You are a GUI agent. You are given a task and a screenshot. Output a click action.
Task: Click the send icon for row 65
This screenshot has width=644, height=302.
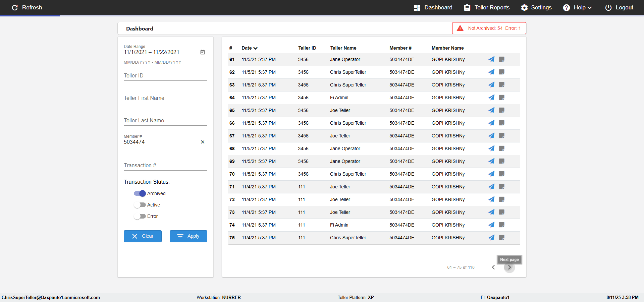click(491, 110)
